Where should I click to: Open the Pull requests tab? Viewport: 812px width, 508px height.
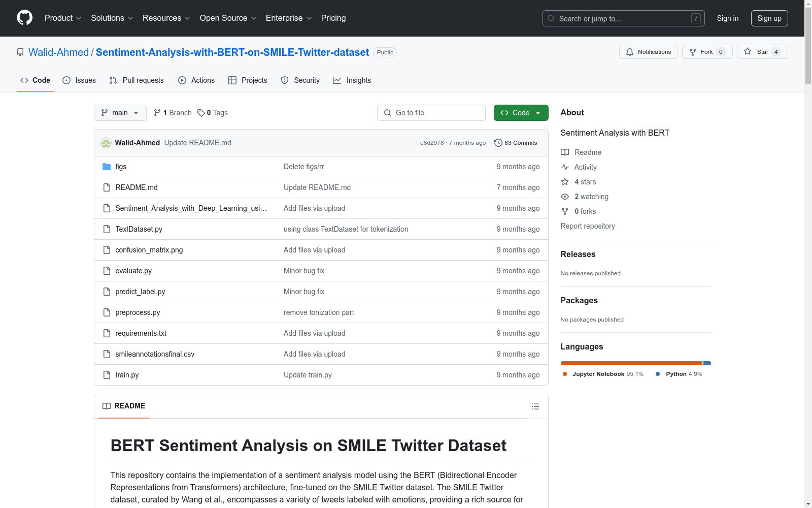click(137, 80)
